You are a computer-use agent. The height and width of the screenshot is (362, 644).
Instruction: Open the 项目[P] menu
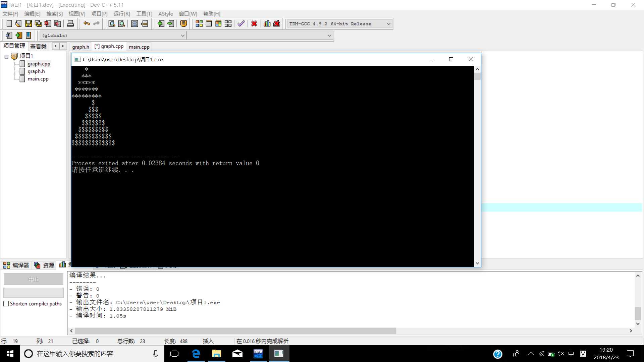coord(99,14)
